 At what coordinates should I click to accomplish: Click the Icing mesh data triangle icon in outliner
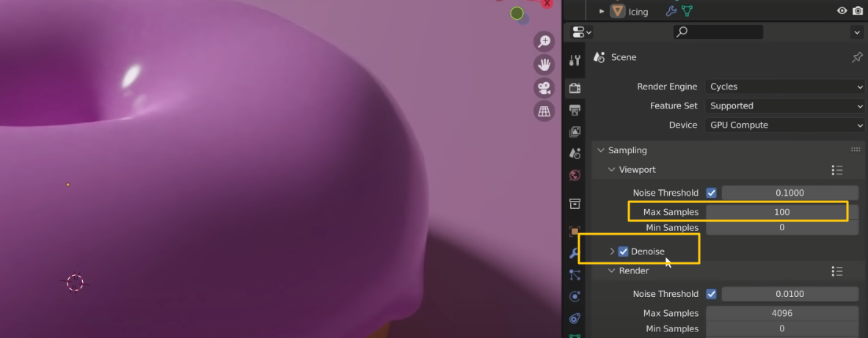687,11
